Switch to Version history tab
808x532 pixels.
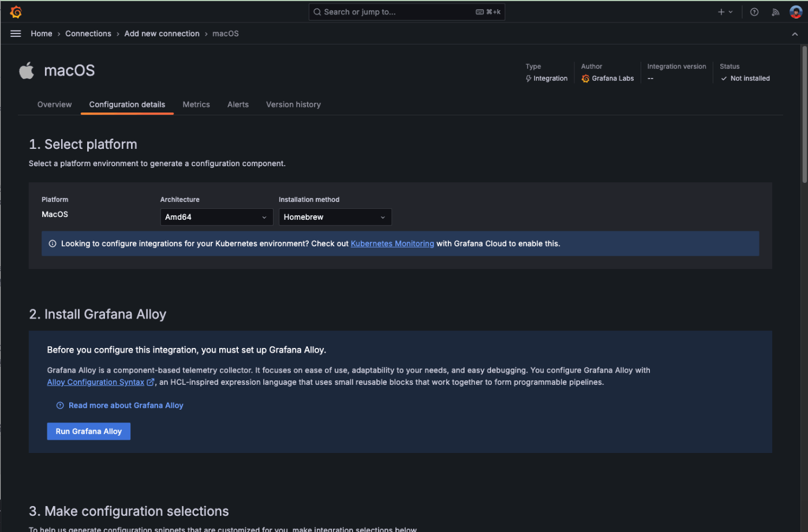[293, 104]
